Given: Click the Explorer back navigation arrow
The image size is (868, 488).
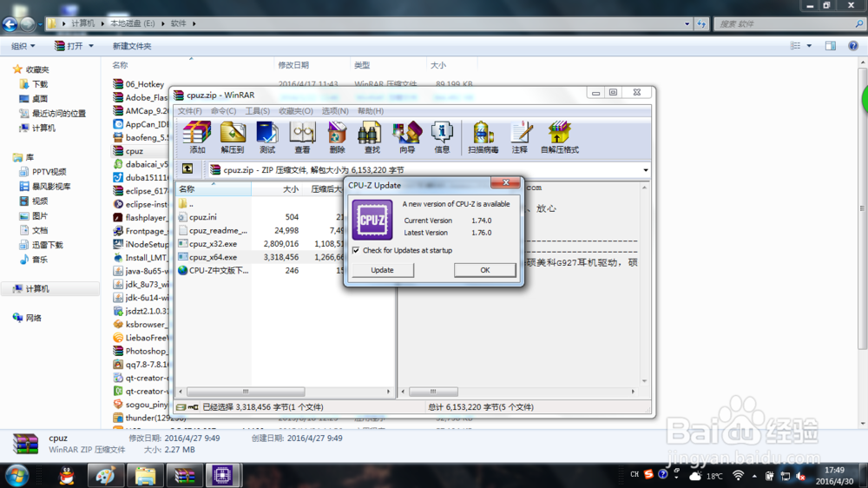Looking at the screenshot, I should pos(10,23).
